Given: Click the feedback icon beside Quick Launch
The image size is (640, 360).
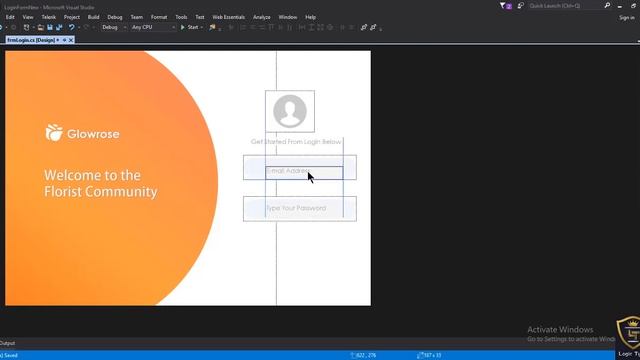Looking at the screenshot, I should [x=520, y=6].
